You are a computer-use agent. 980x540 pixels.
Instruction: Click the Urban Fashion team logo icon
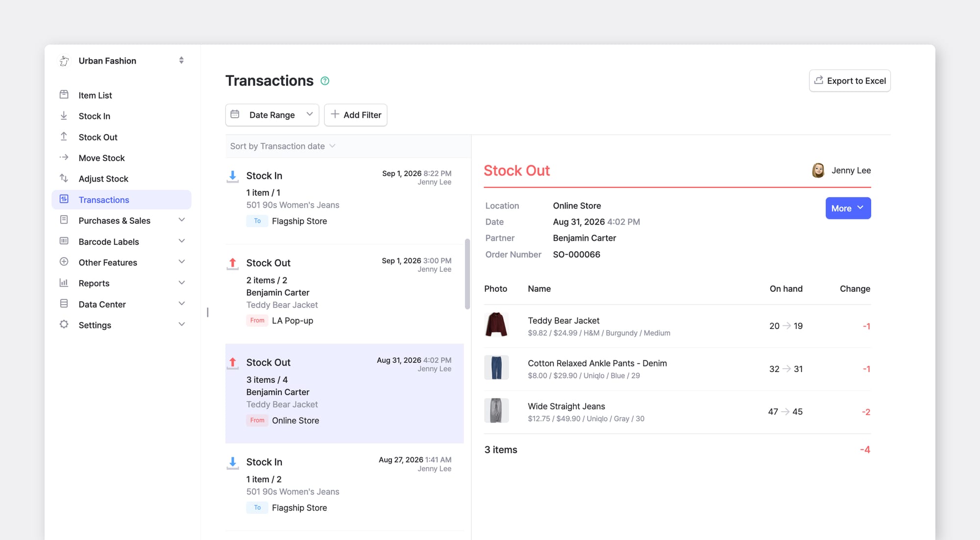point(64,61)
